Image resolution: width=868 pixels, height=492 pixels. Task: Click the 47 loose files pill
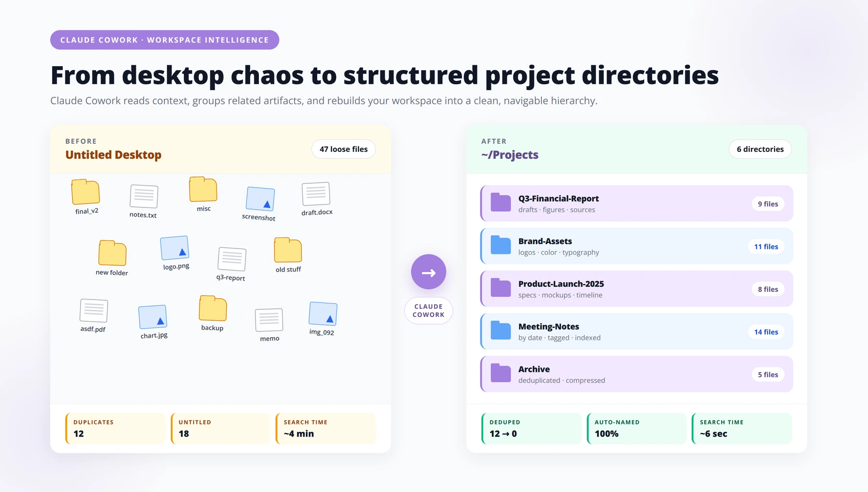click(x=343, y=149)
